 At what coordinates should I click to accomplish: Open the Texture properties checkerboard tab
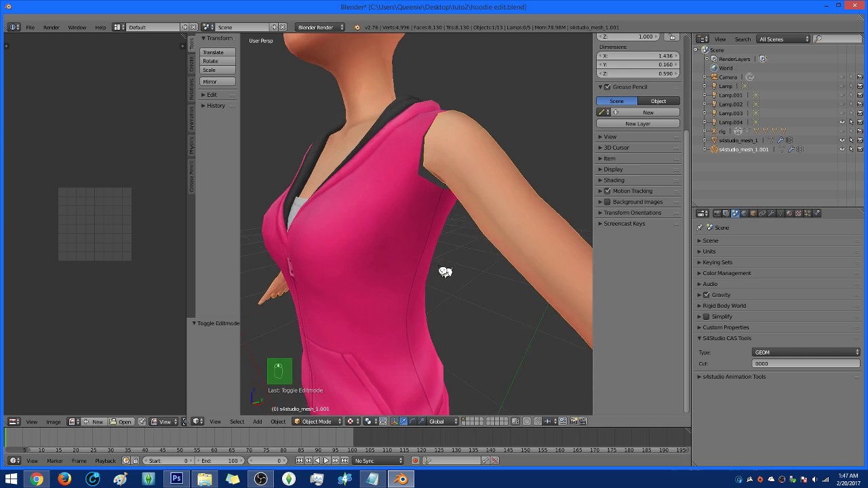798,213
